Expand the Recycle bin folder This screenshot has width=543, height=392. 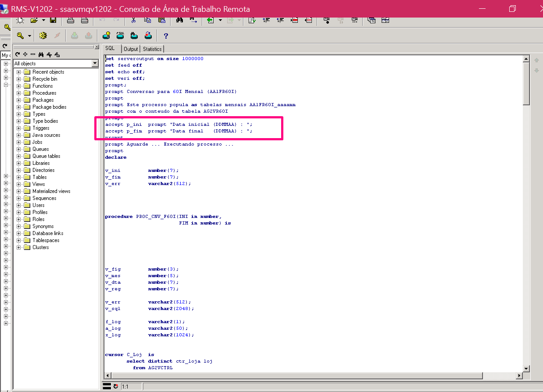click(19, 79)
